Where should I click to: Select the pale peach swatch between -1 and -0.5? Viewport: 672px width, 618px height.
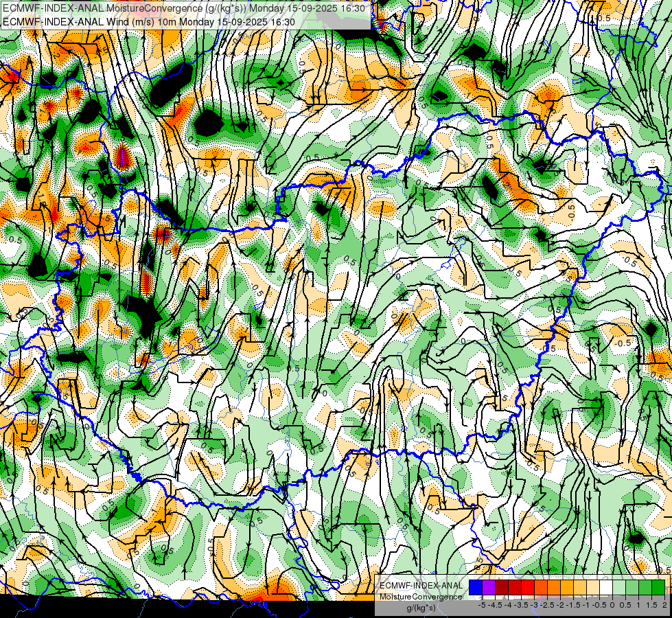point(593,588)
